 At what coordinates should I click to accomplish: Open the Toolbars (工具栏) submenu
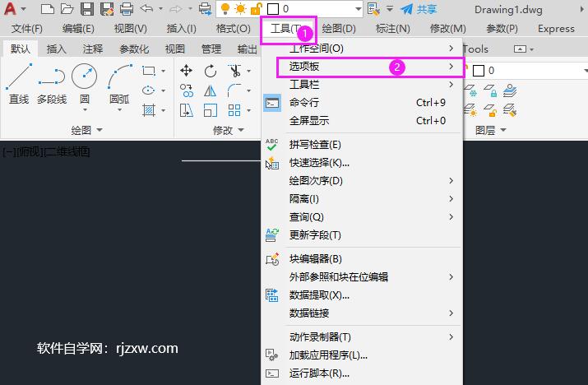coord(362,85)
